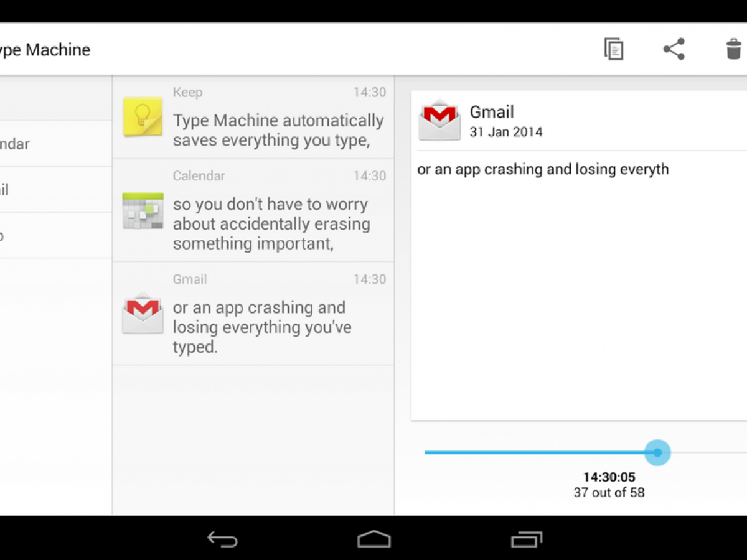Filter by Gmail in the left sidebar
747x560 pixels.
(x=25, y=189)
